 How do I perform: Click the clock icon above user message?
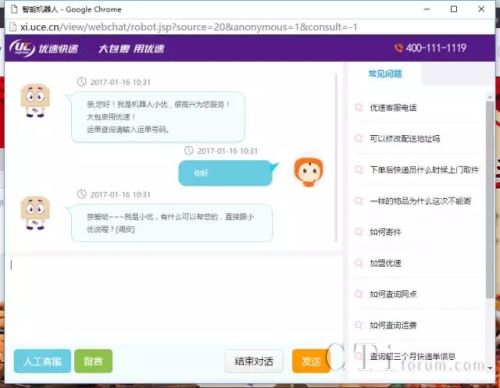(189, 150)
